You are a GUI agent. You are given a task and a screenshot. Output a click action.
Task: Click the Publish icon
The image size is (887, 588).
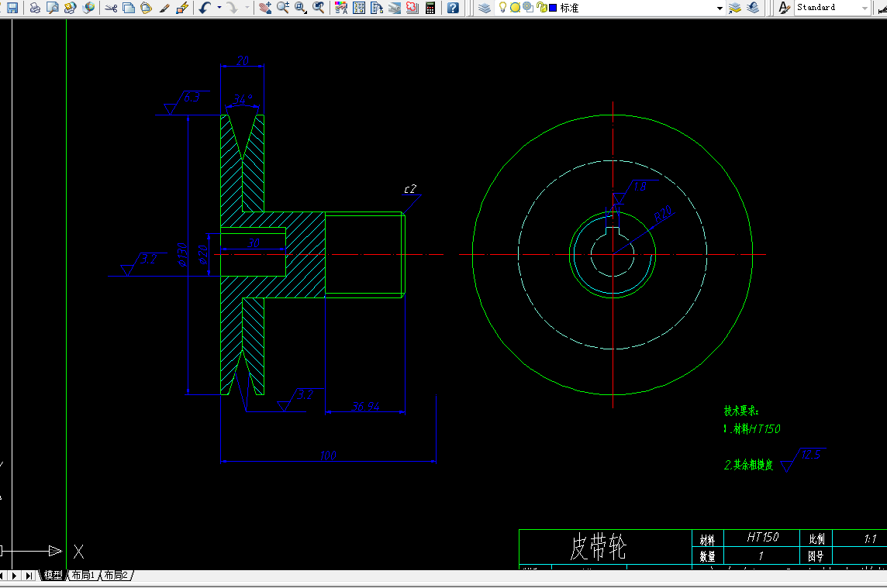click(70, 7)
